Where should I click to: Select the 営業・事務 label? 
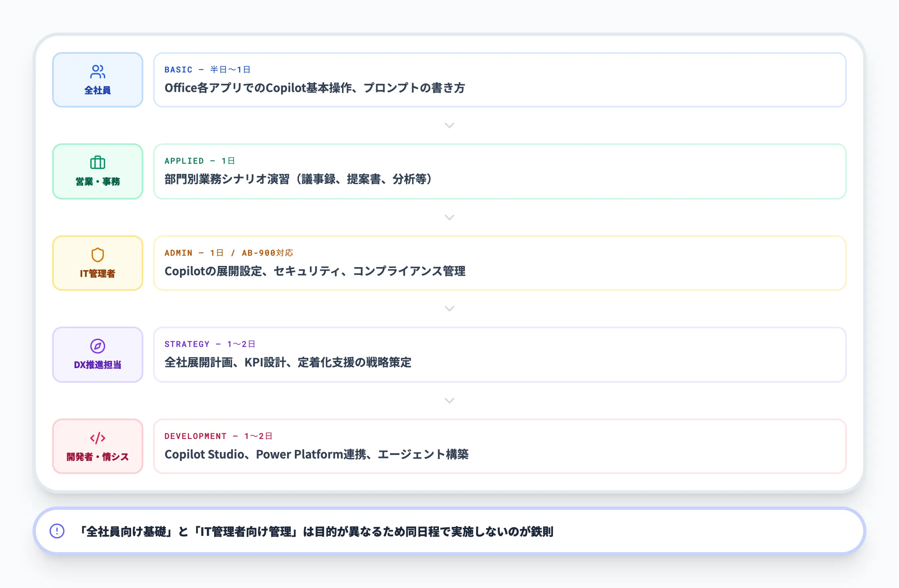98,182
